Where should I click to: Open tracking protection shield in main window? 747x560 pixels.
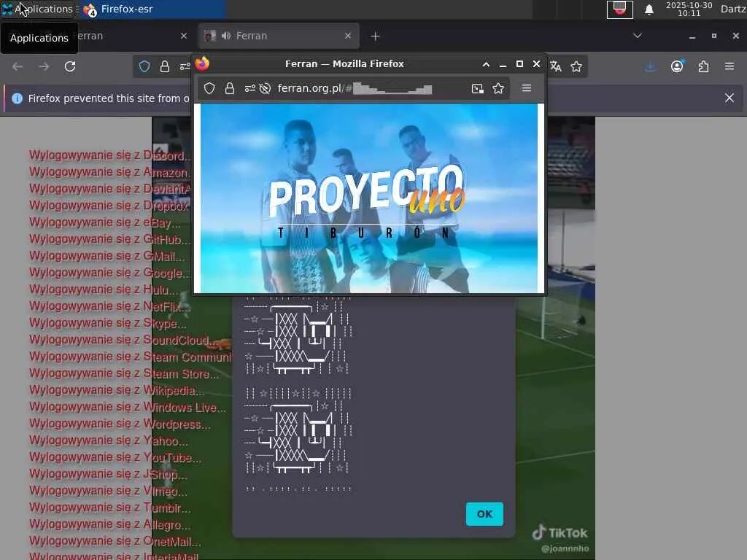[144, 66]
